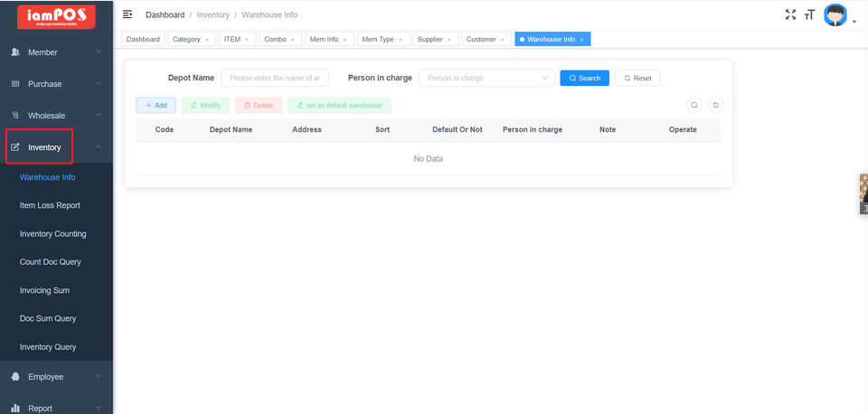Click the round search icon above table

click(x=694, y=105)
